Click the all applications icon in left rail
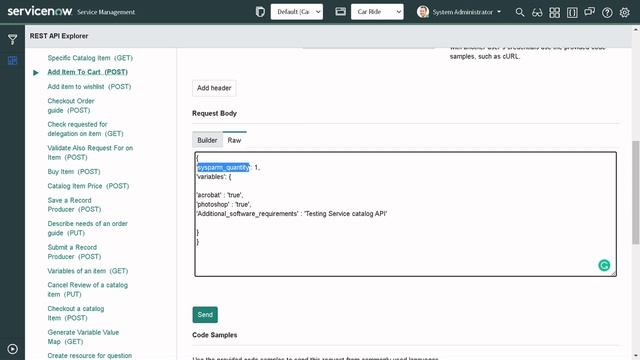The width and height of the screenshot is (640, 360). click(12, 60)
